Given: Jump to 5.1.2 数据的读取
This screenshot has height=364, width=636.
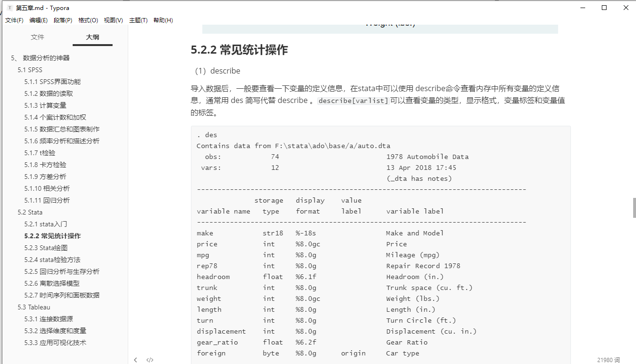Looking at the screenshot, I should pos(49,93).
